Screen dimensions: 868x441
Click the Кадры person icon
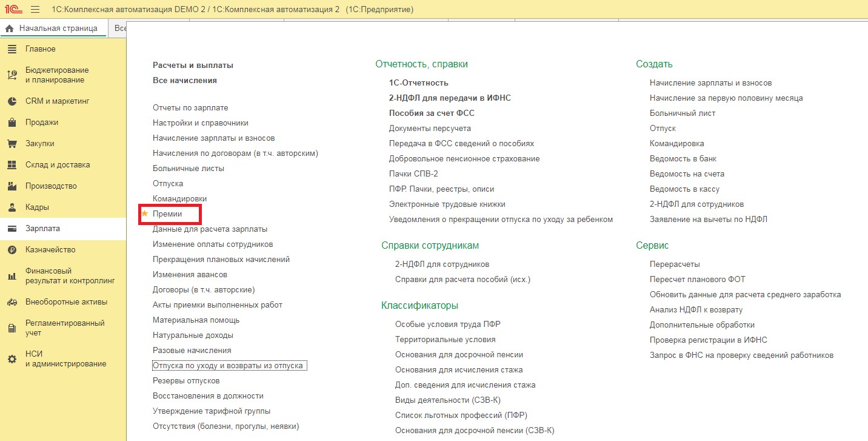coord(12,207)
